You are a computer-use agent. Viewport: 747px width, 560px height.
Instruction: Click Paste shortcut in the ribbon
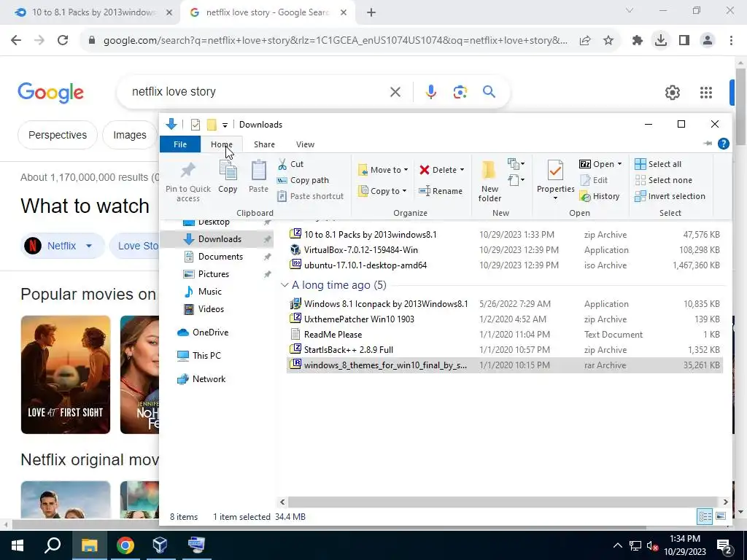(310, 196)
